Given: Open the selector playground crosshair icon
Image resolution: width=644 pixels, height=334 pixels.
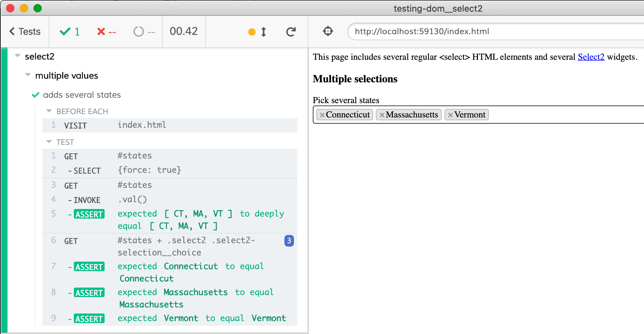Looking at the screenshot, I should pos(328,31).
